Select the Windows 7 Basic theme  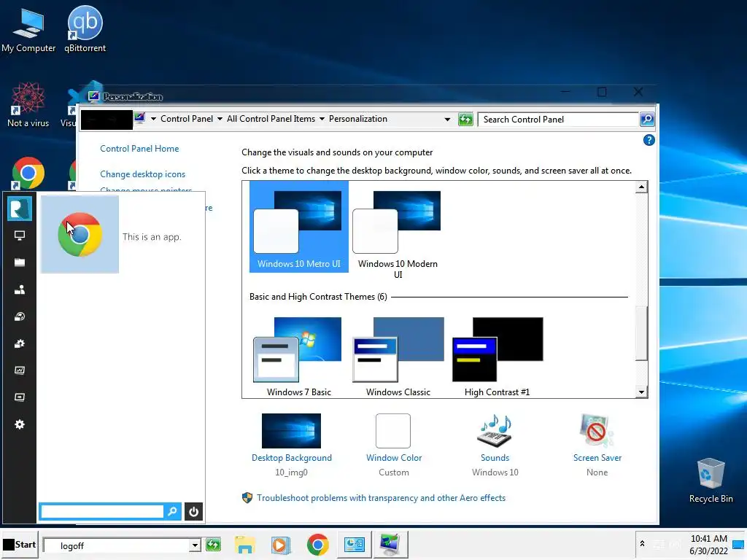(x=298, y=357)
